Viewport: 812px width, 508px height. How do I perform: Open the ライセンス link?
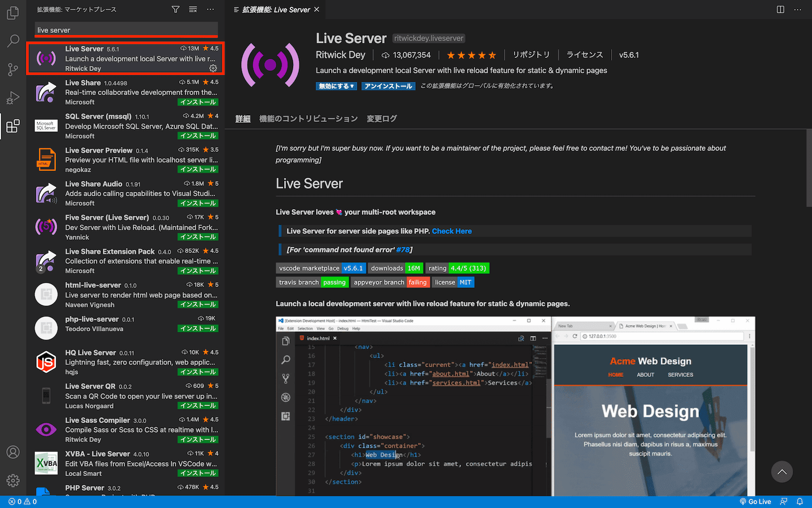pos(585,55)
